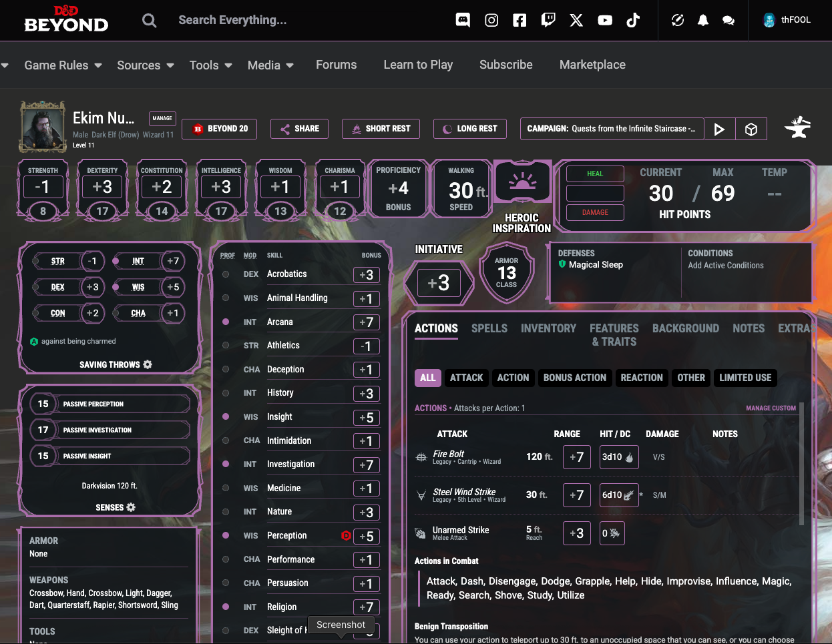This screenshot has width=832, height=644.
Task: Open the TikTok social icon
Action: (x=633, y=20)
